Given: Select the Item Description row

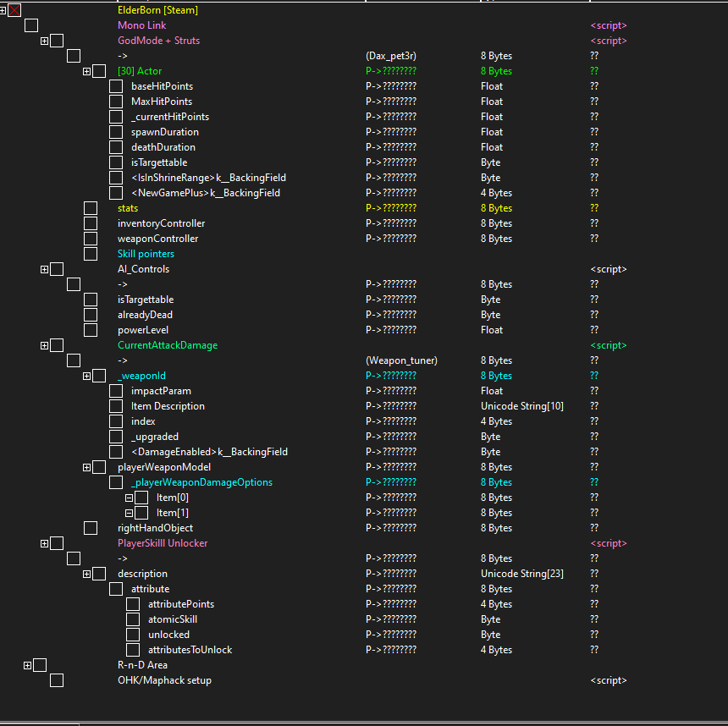Looking at the screenshot, I should 168,405.
